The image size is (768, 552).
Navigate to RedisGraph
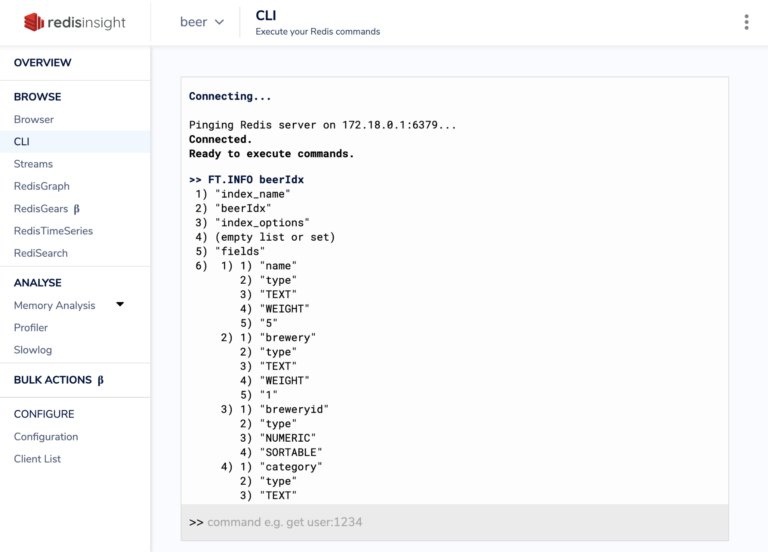tap(41, 186)
